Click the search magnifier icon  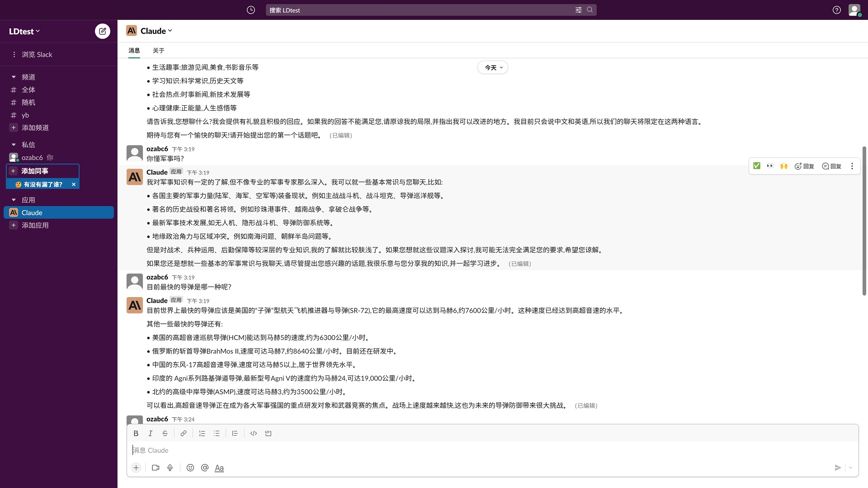[x=590, y=10]
